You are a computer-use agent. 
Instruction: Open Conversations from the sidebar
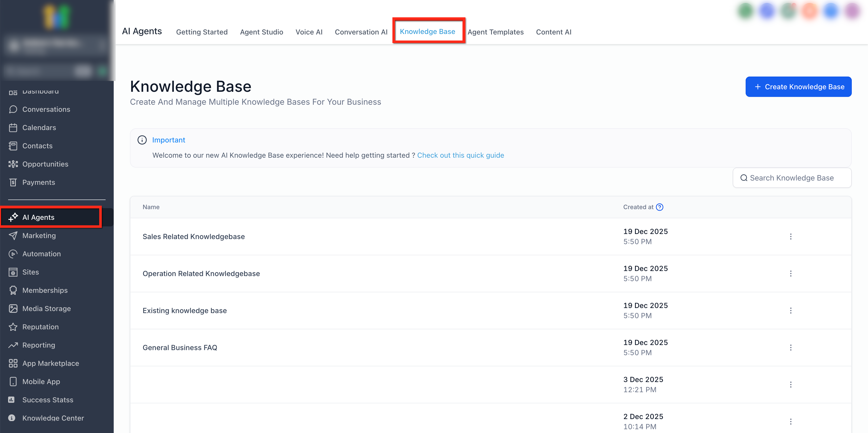[46, 110]
